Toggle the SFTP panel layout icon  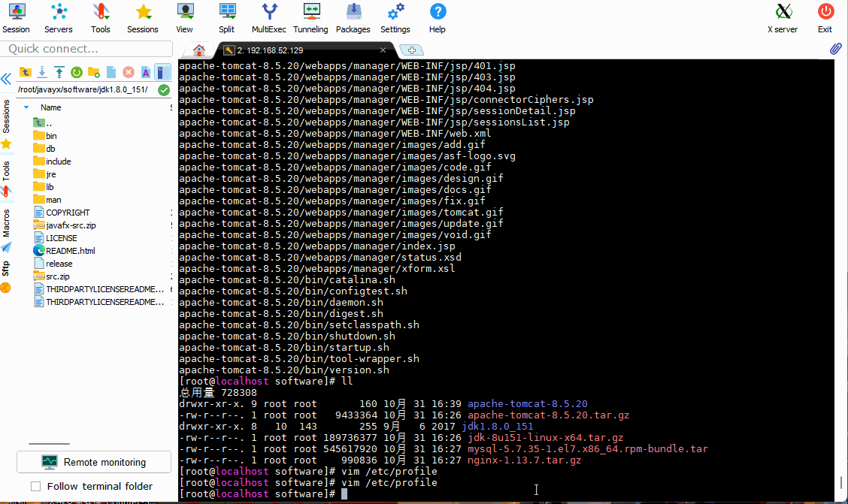point(162,72)
